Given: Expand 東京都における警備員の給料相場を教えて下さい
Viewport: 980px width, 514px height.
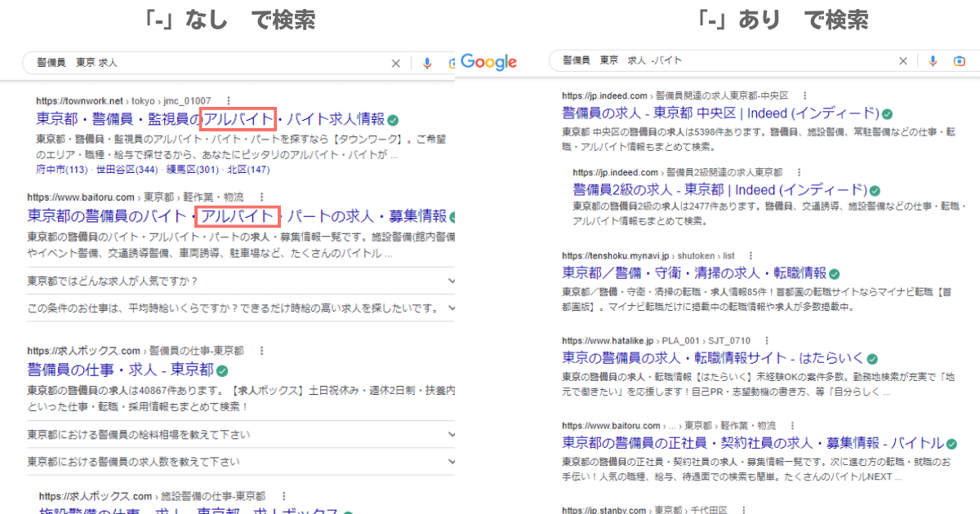Looking at the screenshot, I should click(241, 435).
